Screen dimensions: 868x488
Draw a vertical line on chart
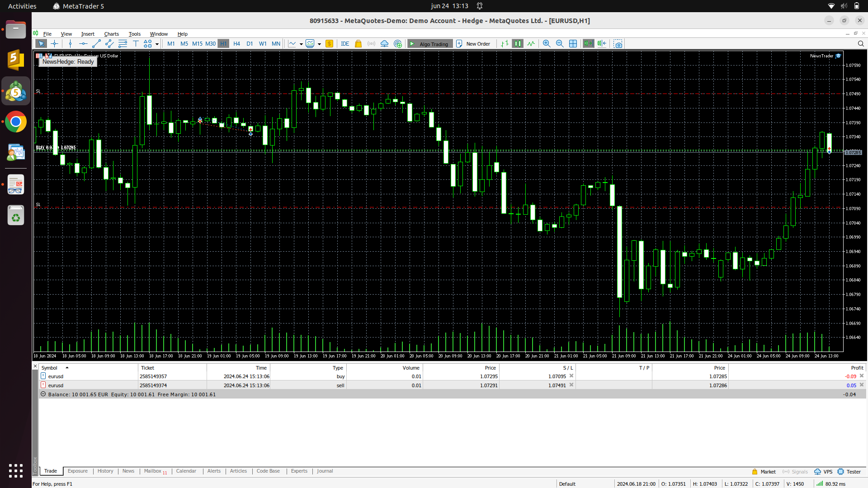pos(70,44)
